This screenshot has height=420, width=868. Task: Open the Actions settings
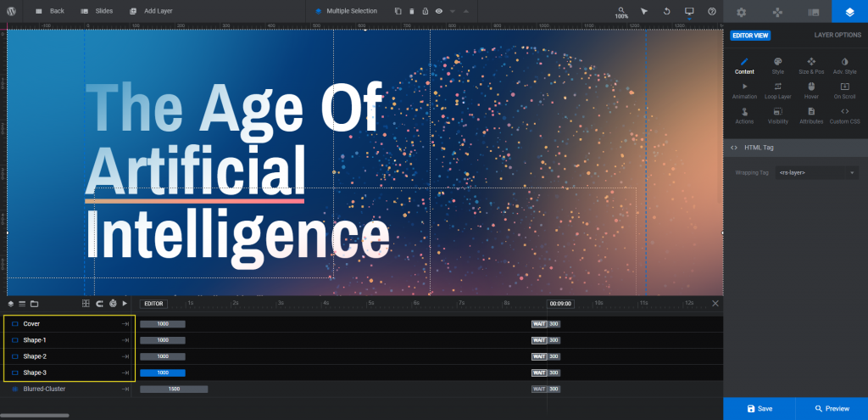(x=744, y=115)
